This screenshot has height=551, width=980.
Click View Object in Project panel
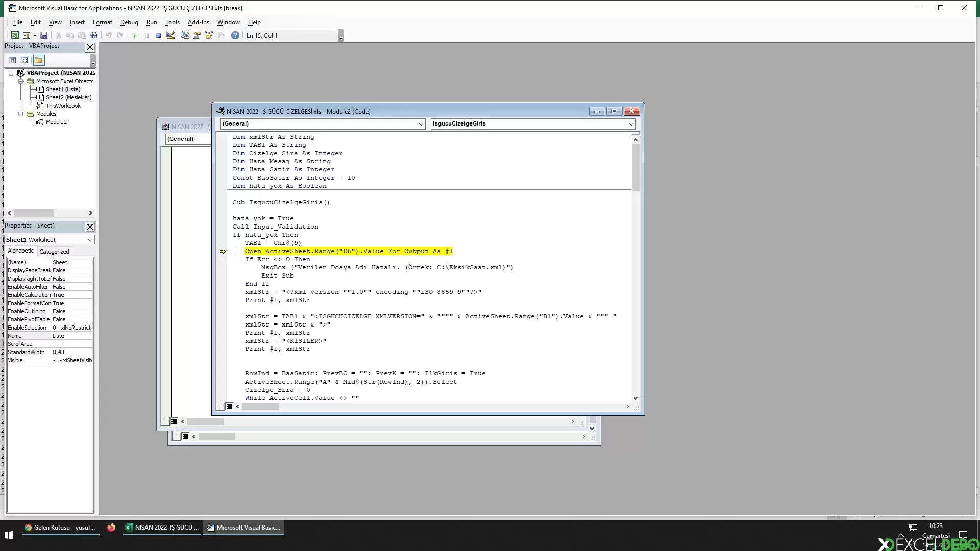click(x=24, y=60)
